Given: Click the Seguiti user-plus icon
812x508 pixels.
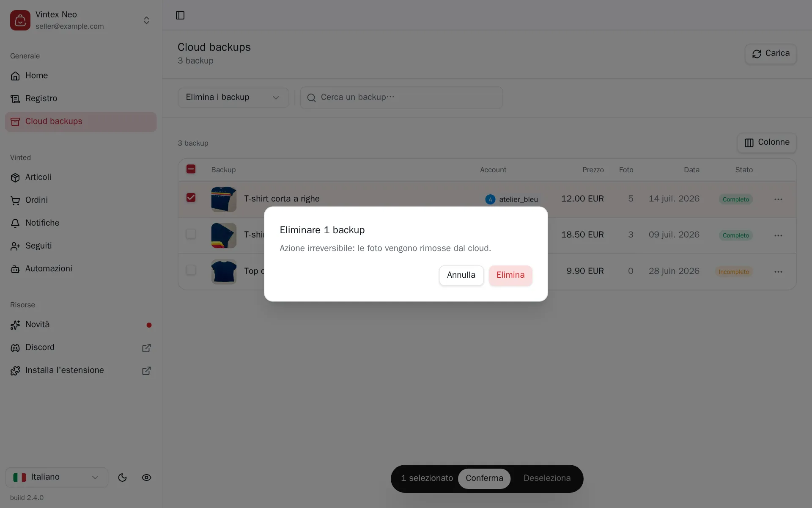Looking at the screenshot, I should [15, 246].
